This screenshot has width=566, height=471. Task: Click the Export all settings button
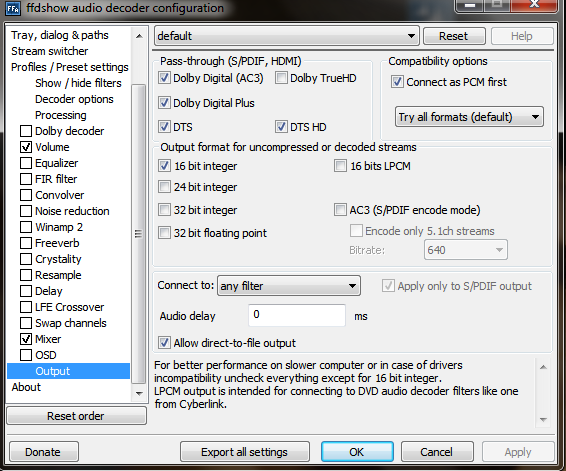point(245,452)
